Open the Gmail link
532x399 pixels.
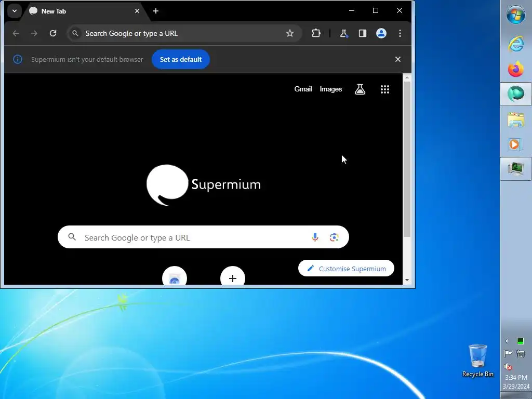[303, 89]
